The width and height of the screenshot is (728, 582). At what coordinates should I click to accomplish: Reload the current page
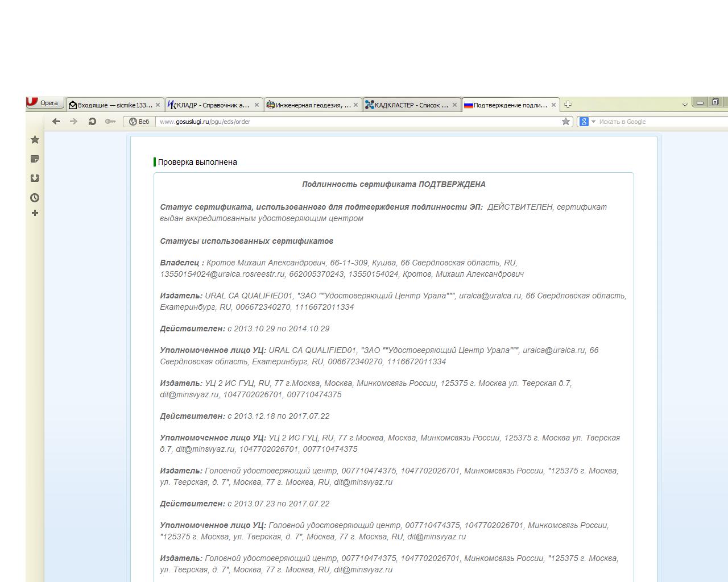(92, 121)
